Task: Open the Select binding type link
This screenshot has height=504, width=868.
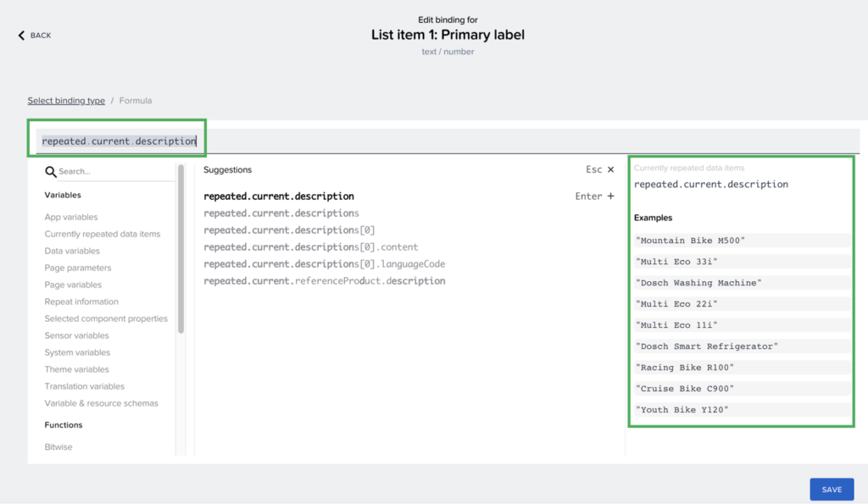Action: (66, 101)
